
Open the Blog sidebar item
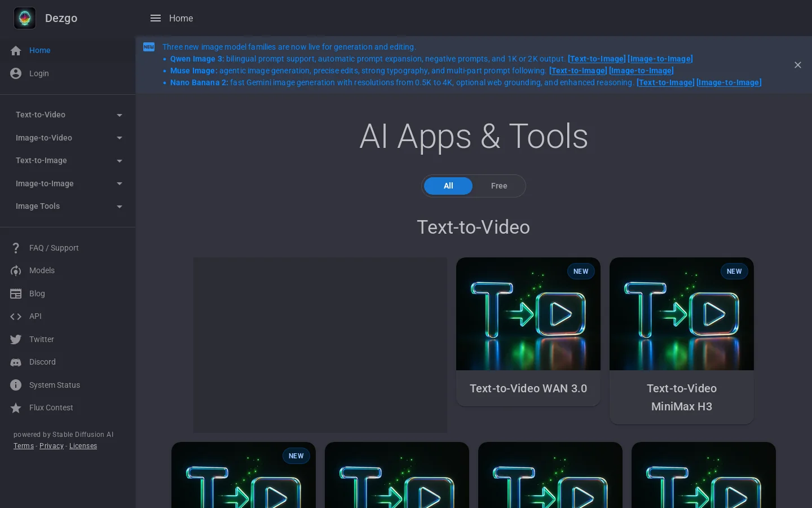(68, 294)
